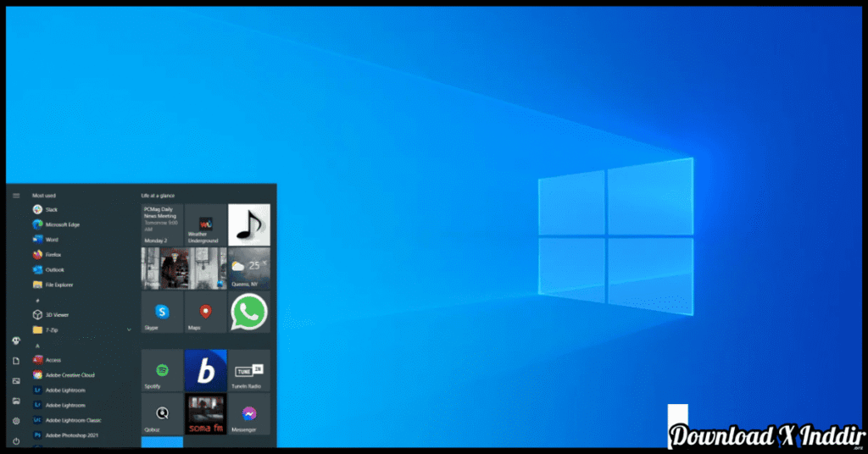Open Documents from Start sidebar
Viewport: 868px width, 454px height.
16,361
